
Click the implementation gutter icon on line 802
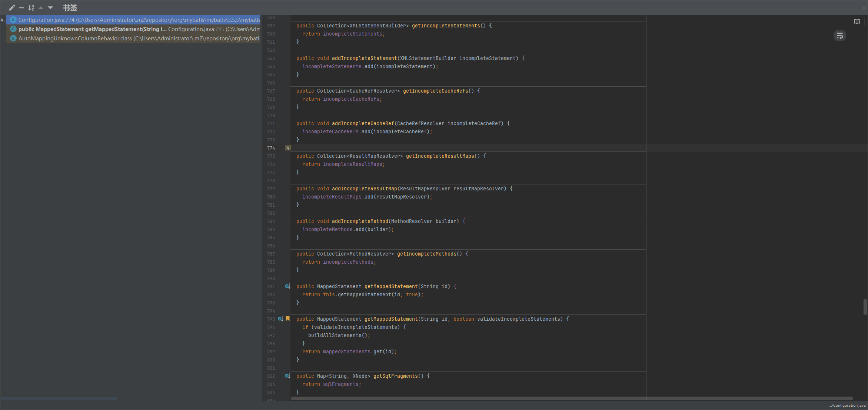tap(287, 376)
